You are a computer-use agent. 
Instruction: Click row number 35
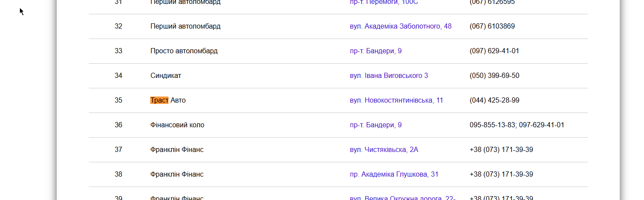[118, 100]
